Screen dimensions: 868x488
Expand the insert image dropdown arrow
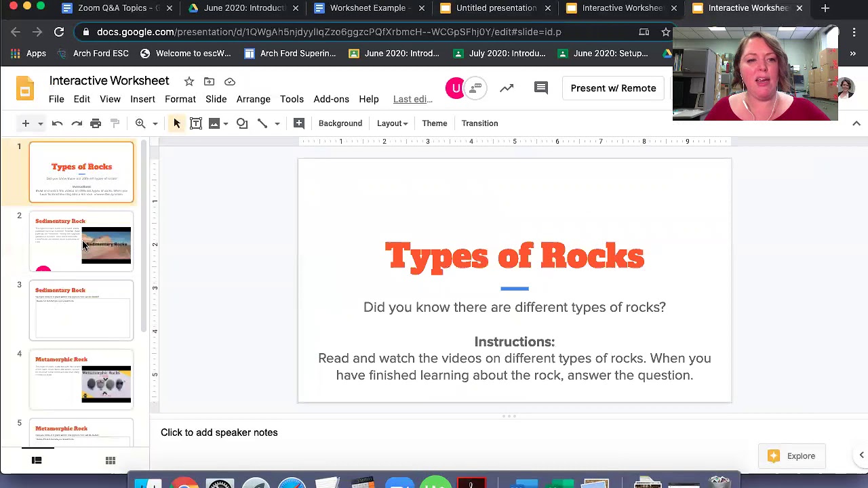coord(226,123)
